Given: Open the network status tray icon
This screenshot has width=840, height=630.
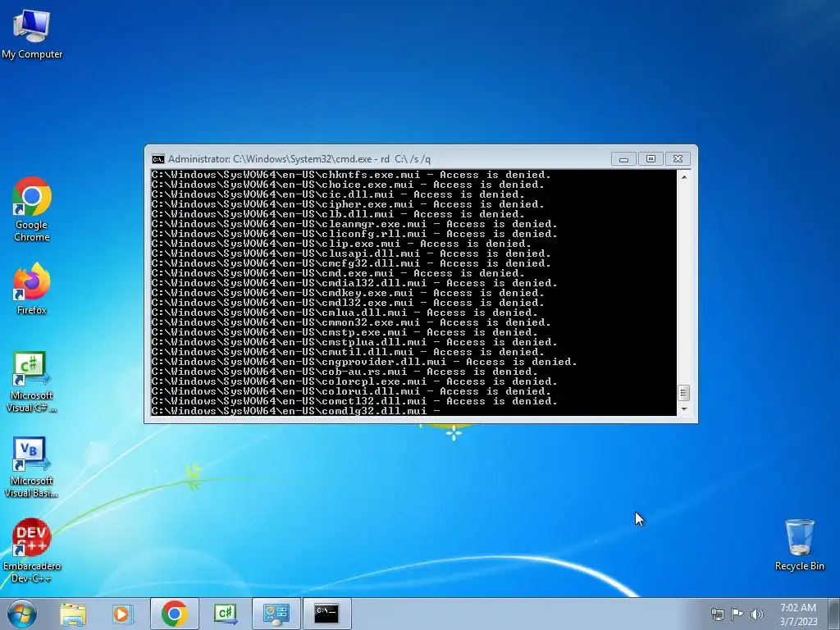Looking at the screenshot, I should point(717,614).
